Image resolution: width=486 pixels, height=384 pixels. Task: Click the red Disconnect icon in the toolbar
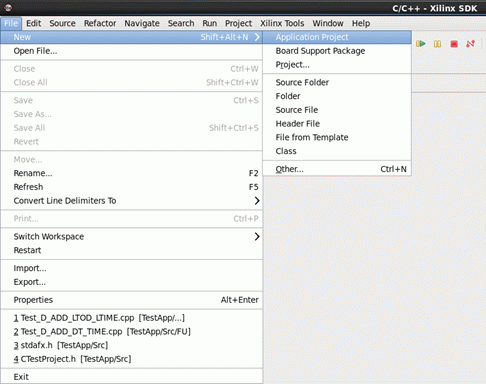coord(471,44)
